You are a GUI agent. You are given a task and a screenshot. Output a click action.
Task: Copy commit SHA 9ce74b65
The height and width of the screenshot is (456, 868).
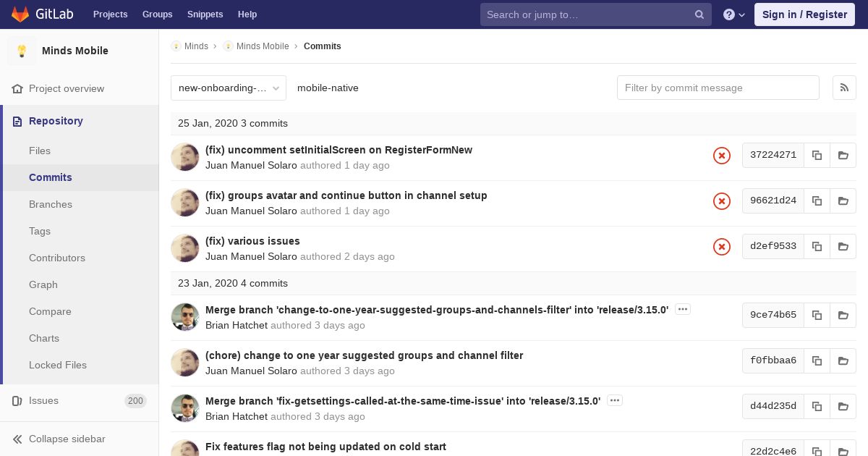(817, 315)
